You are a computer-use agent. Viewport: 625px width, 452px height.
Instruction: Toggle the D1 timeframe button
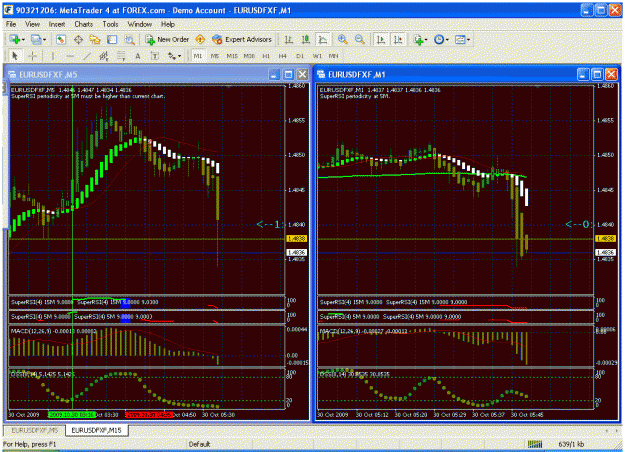(x=300, y=56)
